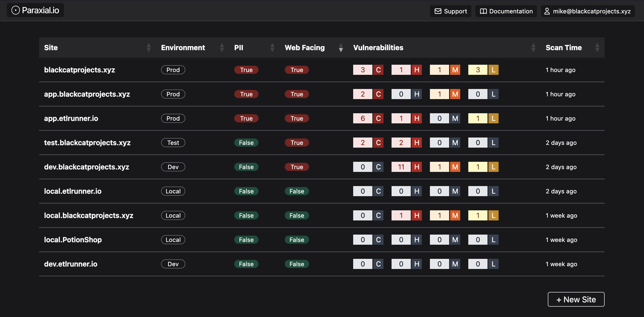
Task: Sort by Environment column arrows
Action: tap(222, 48)
